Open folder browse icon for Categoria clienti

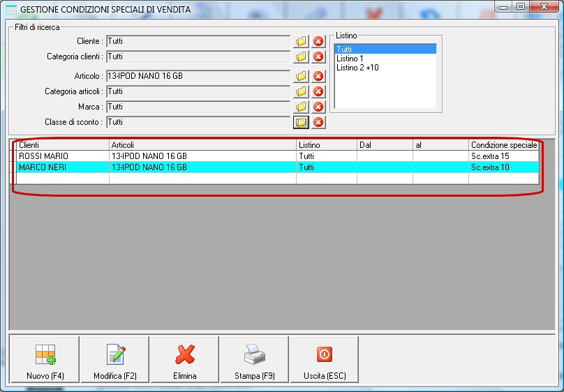(301, 56)
